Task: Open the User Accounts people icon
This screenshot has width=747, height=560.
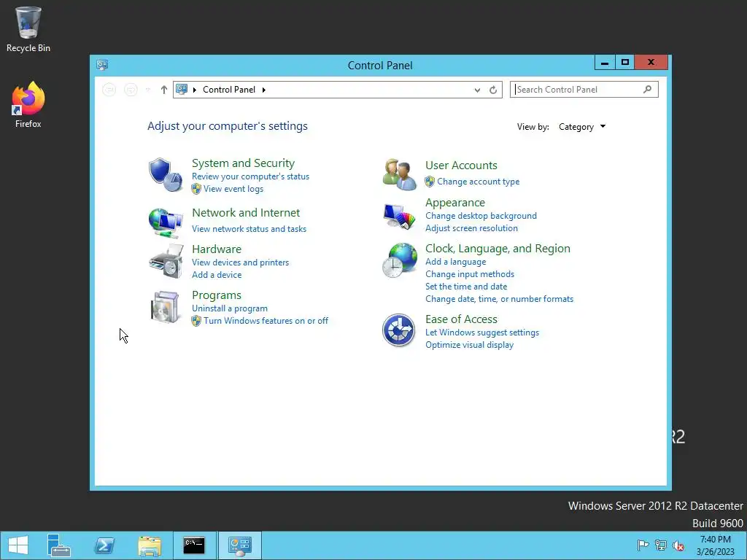Action: coord(399,175)
